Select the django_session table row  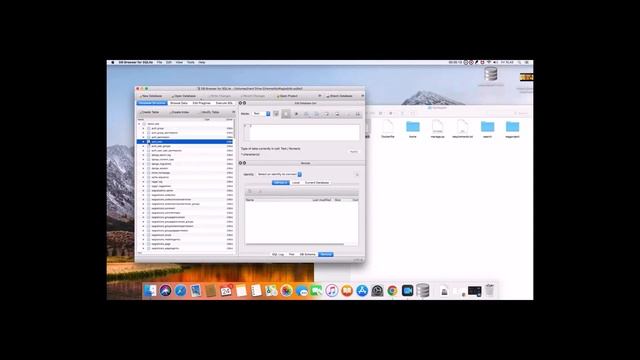point(185,168)
